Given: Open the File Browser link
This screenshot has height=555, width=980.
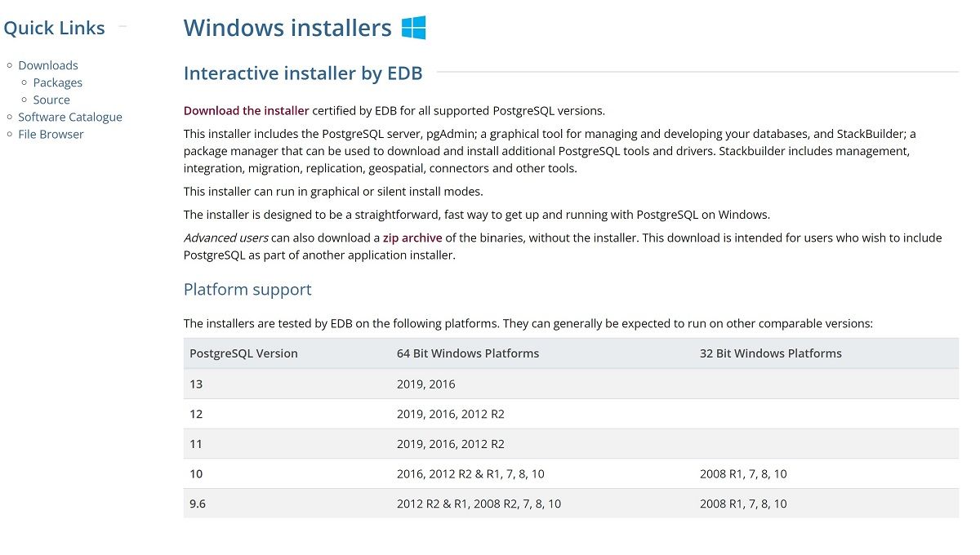Looking at the screenshot, I should click(x=51, y=134).
